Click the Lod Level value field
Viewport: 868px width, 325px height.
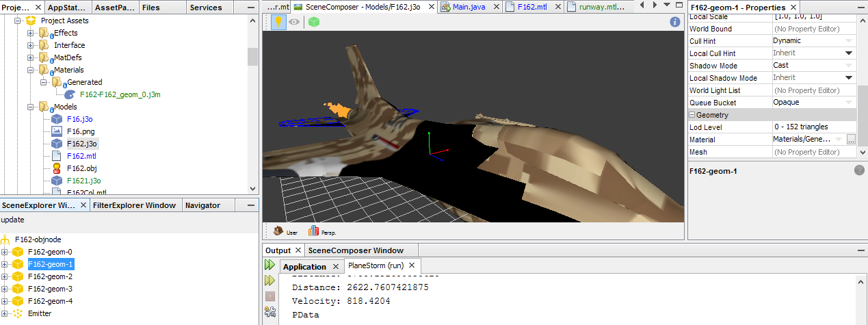tap(814, 127)
